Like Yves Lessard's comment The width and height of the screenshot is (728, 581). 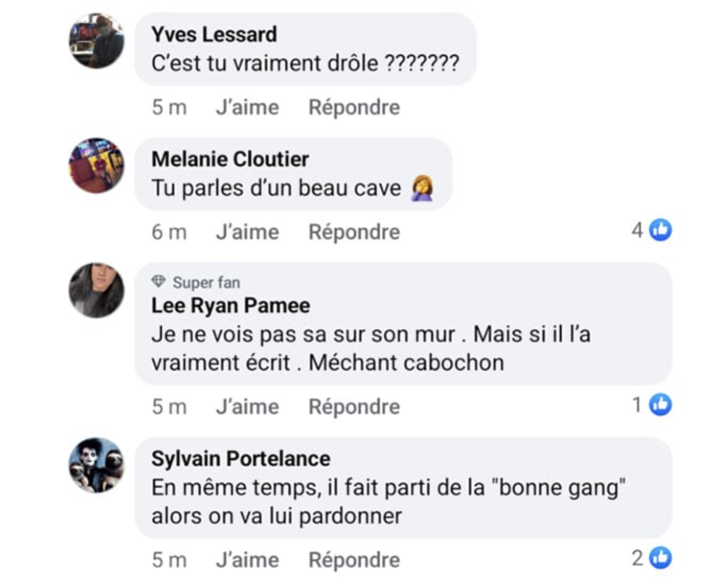(x=247, y=107)
